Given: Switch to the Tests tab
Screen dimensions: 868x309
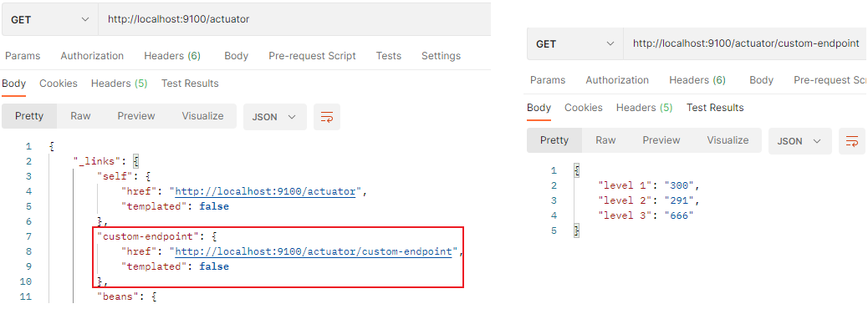Looking at the screenshot, I should (389, 56).
